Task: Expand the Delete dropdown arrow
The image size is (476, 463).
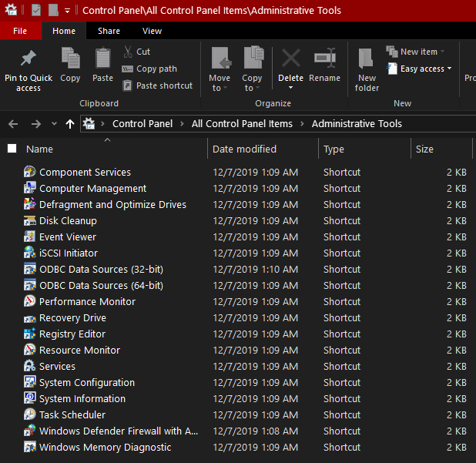Action: [290, 88]
